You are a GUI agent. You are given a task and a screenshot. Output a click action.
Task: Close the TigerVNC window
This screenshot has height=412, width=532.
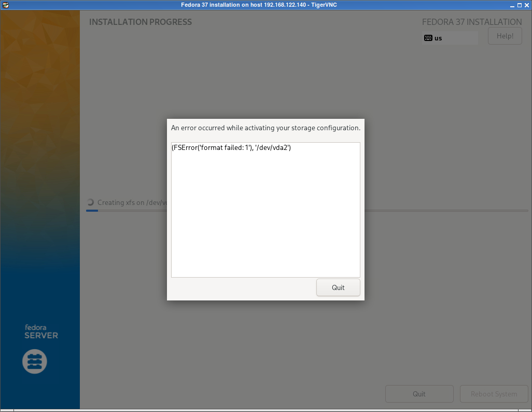tap(527, 5)
